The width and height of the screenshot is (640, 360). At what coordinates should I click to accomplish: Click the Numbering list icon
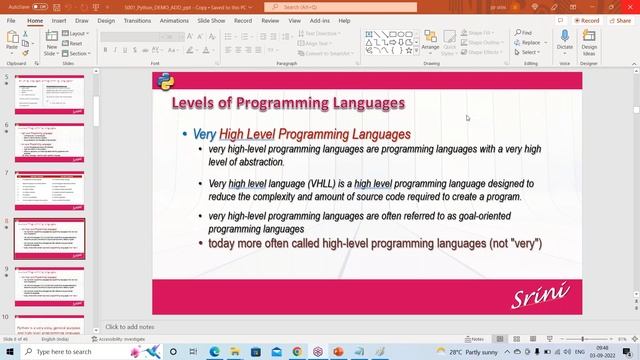click(244, 37)
